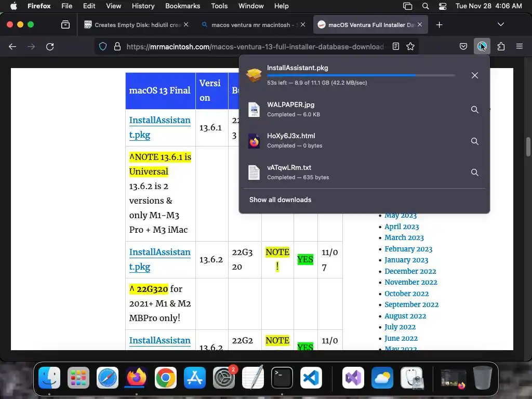This screenshot has width=532, height=399.
Task: Open December 2022 archive link
Action: (410, 271)
